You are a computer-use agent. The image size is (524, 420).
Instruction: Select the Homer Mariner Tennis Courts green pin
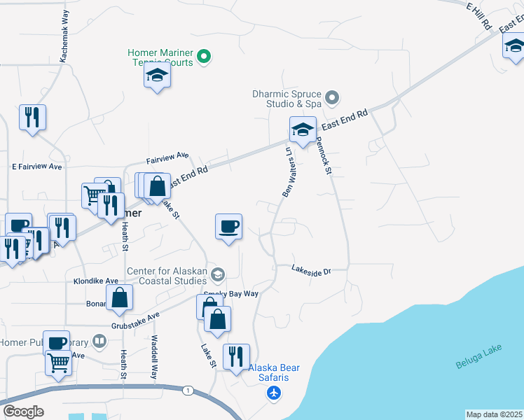[205, 57]
